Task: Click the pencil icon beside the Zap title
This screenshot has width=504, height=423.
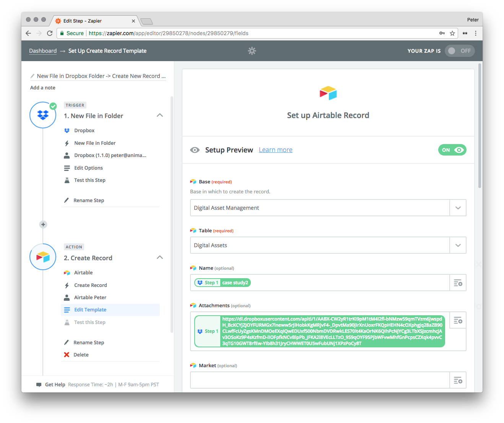Action: 33,76
